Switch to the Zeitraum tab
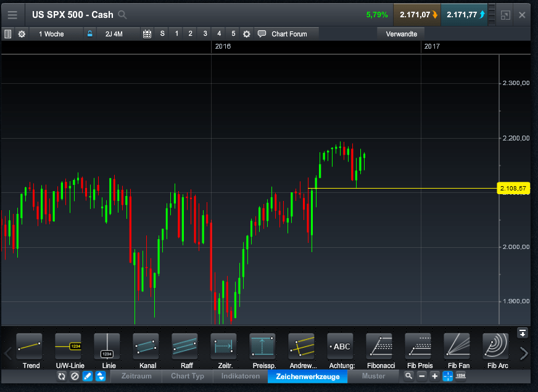This screenshot has height=392, width=538. pos(136,376)
